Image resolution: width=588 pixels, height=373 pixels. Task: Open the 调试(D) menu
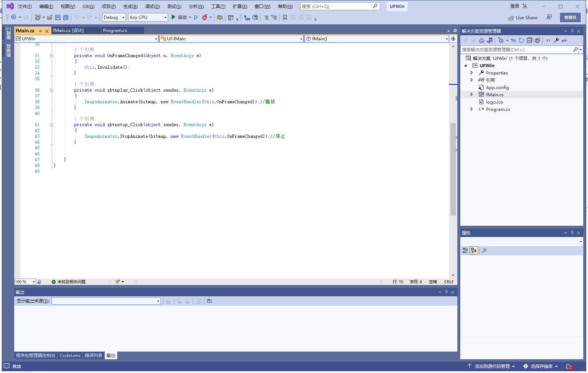(152, 7)
